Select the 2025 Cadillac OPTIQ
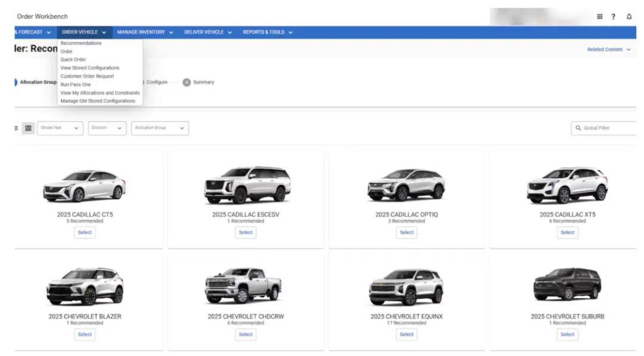The width and height of the screenshot is (644, 356). [x=407, y=233]
